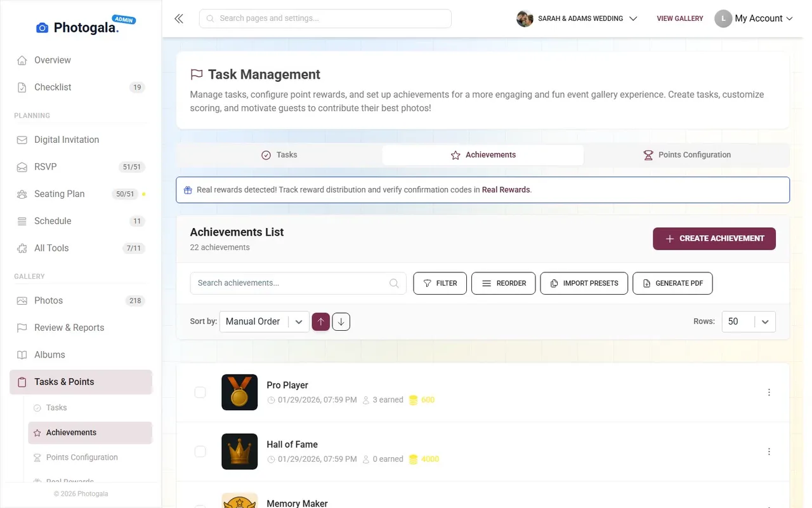Open the Pro Player medal thumbnail
This screenshot has height=508, width=812.
pos(240,392)
